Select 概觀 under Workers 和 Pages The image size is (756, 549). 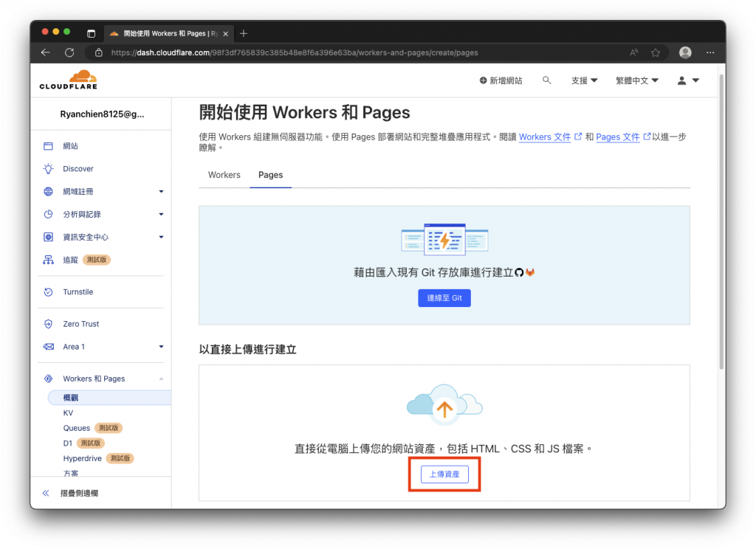coord(109,398)
